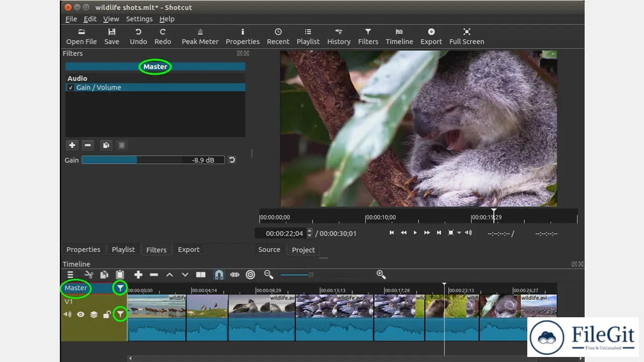644x362 pixels.
Task: Click the Paste clipboard icon in timeline toolbar
Action: point(120,275)
